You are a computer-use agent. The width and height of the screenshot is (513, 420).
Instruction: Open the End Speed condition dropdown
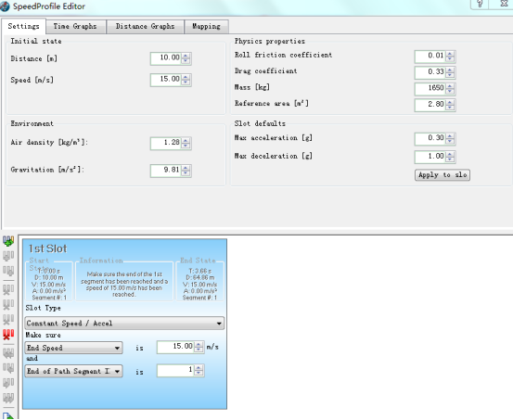(x=73, y=348)
